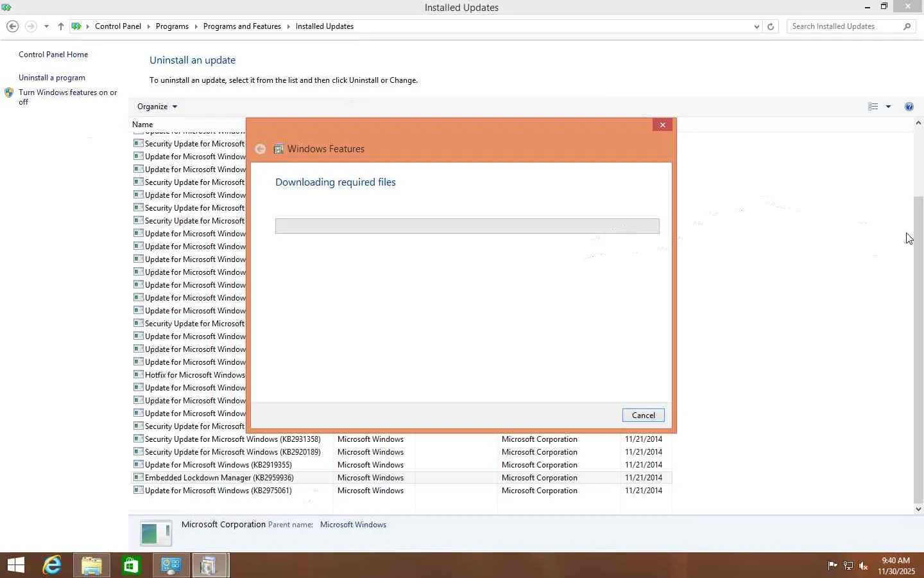
Task: Click Turn Windows features on or off
Action: tap(68, 97)
